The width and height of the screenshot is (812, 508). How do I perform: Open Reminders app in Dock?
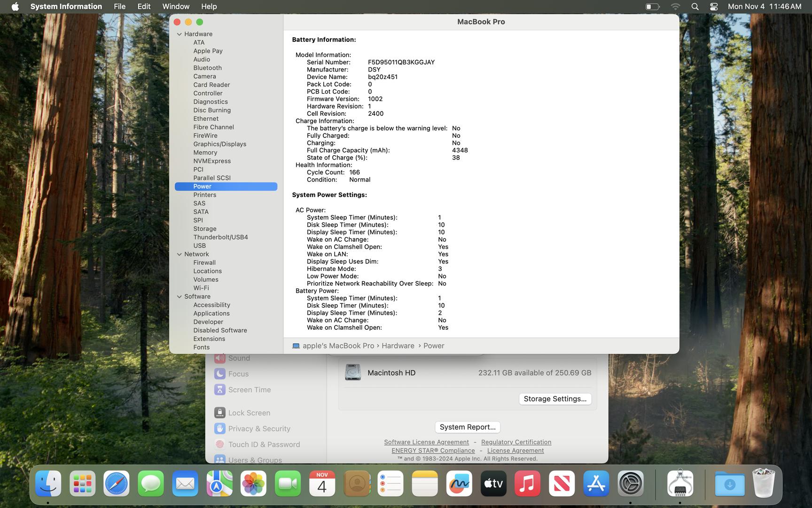click(x=390, y=484)
